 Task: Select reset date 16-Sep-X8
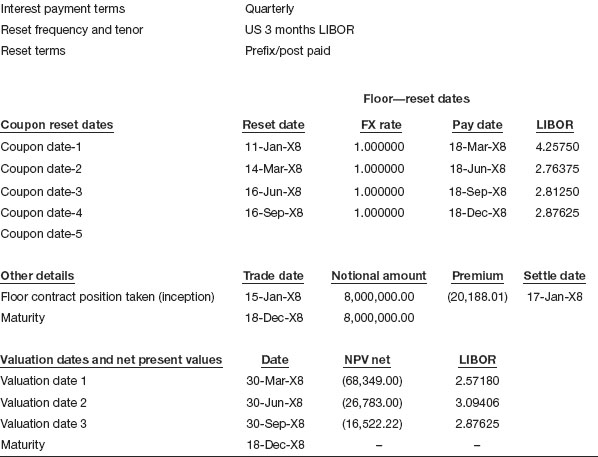point(274,213)
